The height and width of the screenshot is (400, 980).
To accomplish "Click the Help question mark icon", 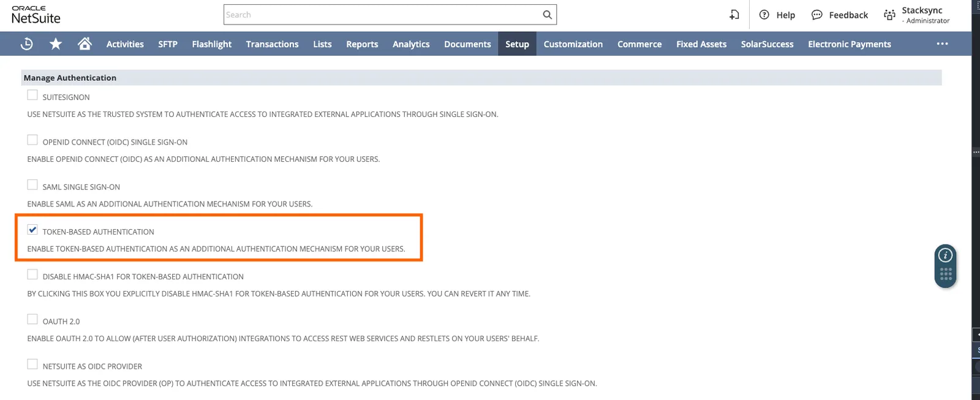I will (x=764, y=15).
